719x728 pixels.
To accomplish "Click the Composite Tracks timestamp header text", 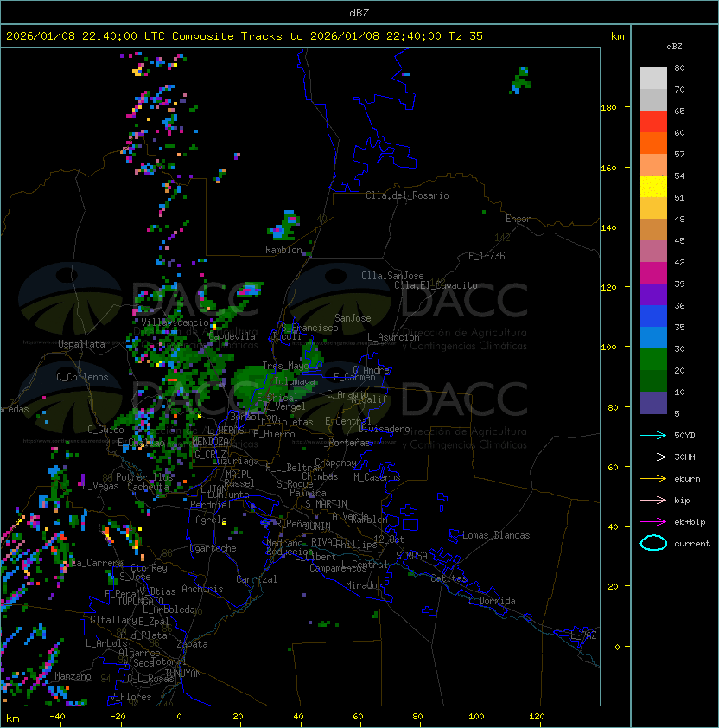I will 245,35.
